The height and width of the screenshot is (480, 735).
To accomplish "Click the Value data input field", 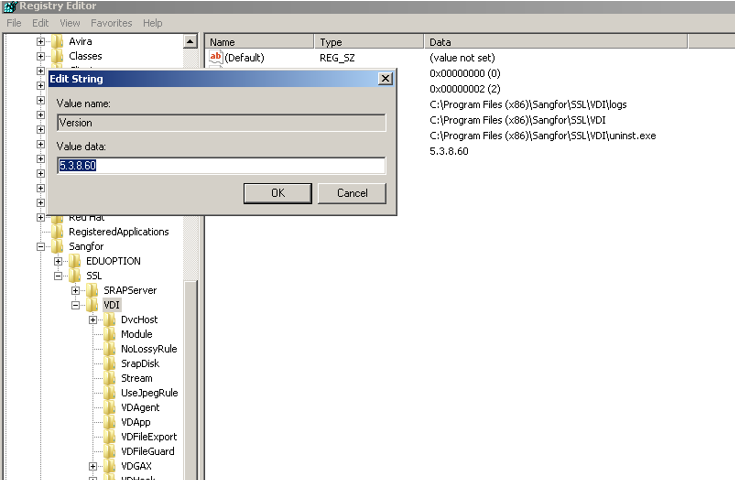I will [x=221, y=165].
